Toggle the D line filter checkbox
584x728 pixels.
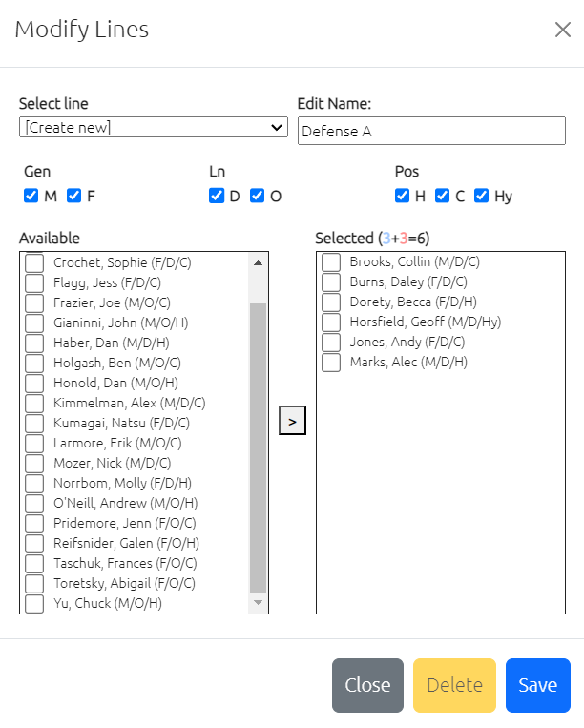217,196
